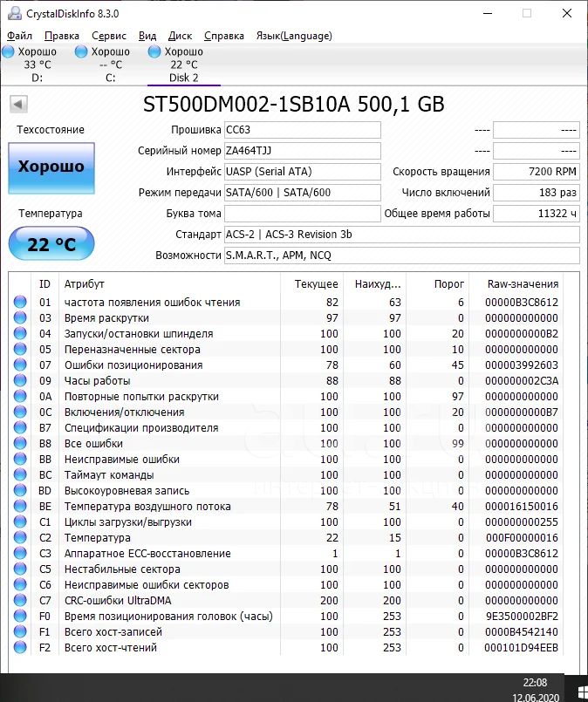Open the Справка menu

click(x=224, y=36)
